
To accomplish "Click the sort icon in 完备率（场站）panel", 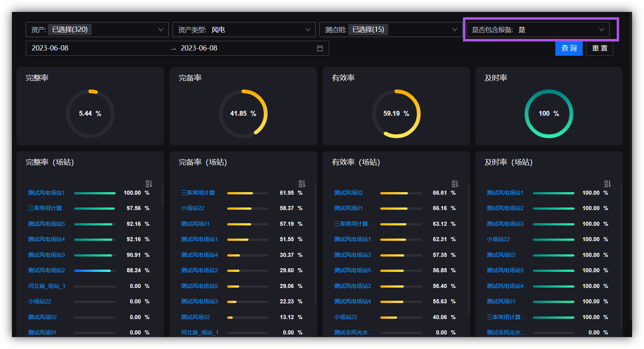I will point(302,184).
